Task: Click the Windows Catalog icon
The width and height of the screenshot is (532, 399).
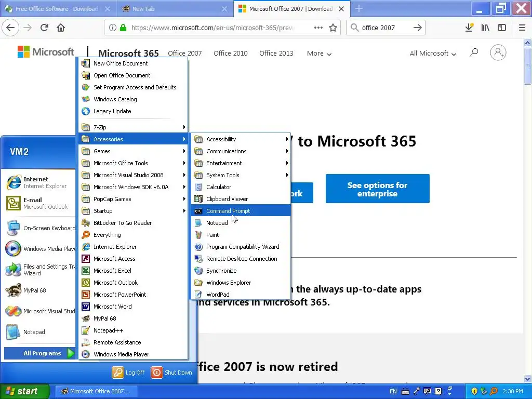Action: pyautogui.click(x=86, y=99)
